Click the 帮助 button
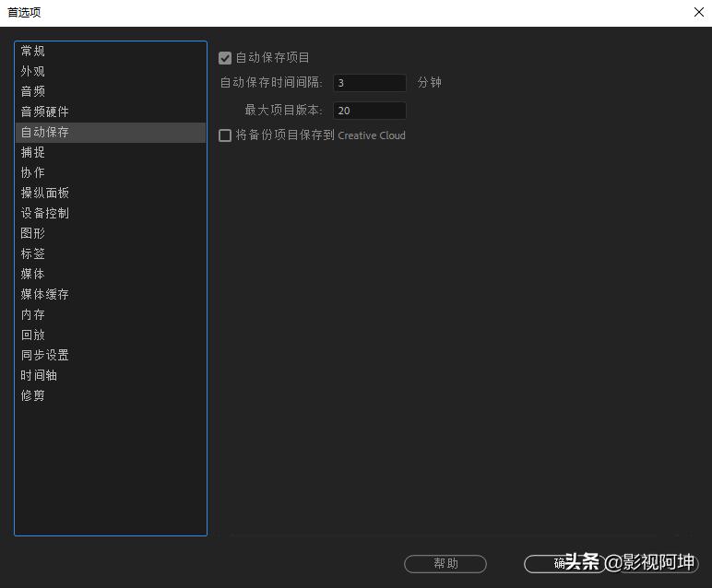 point(445,564)
